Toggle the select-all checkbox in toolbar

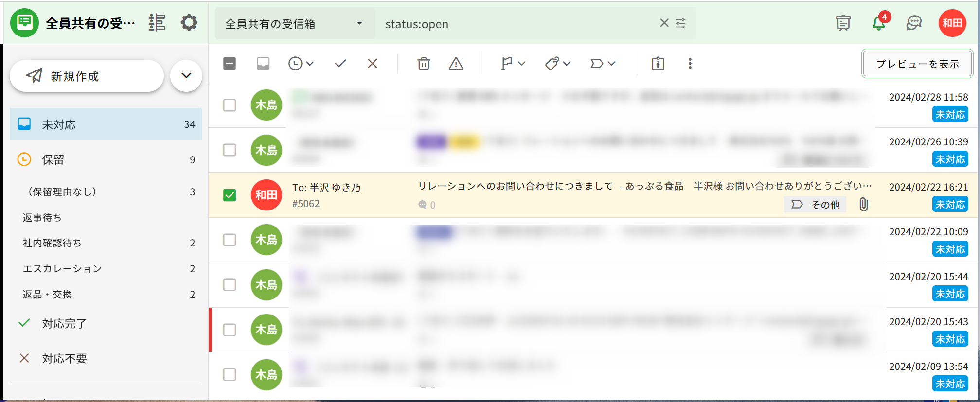point(230,64)
